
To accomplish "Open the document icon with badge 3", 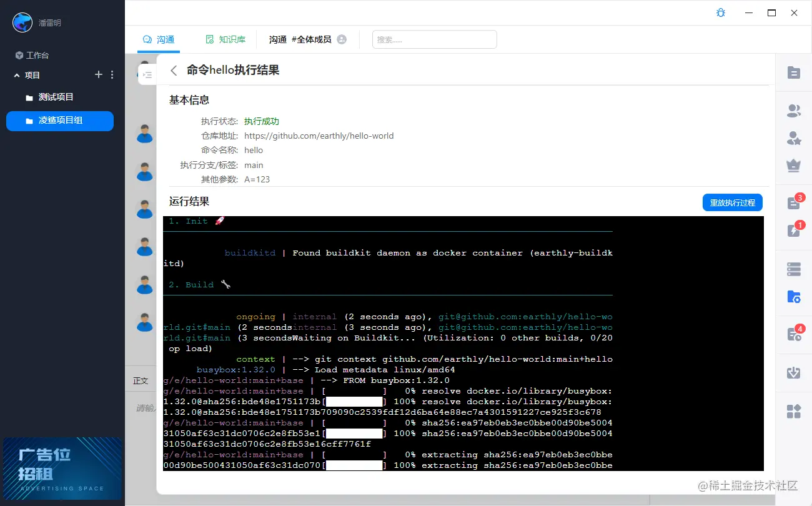I will (794, 204).
